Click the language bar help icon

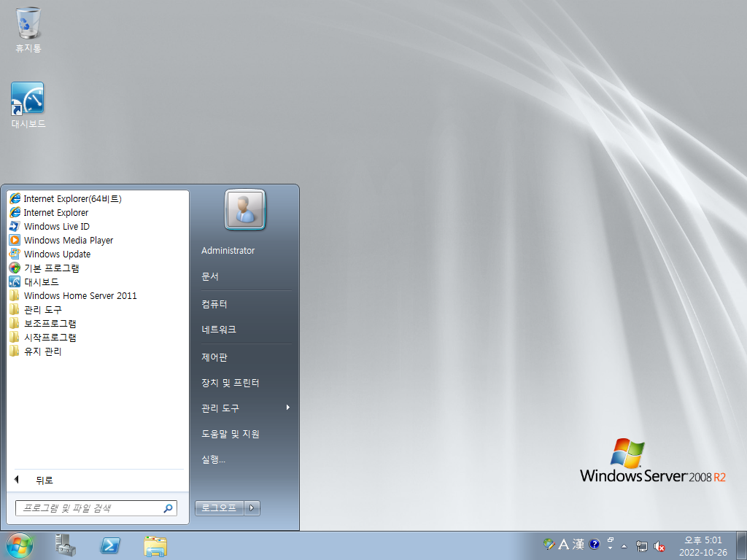pos(594,544)
